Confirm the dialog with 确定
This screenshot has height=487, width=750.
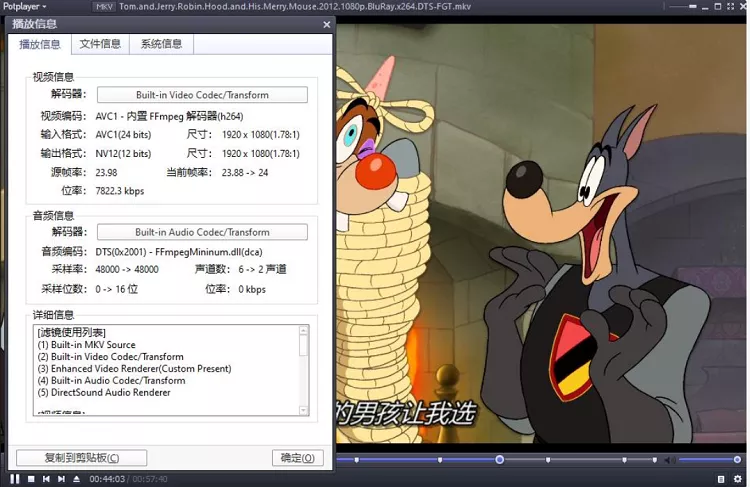[x=297, y=458]
